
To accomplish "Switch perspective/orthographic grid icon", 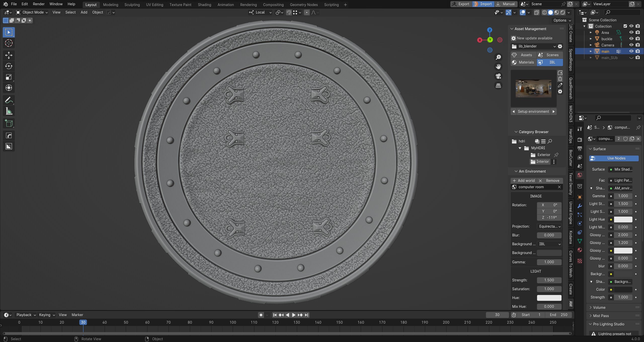I will pos(498,86).
